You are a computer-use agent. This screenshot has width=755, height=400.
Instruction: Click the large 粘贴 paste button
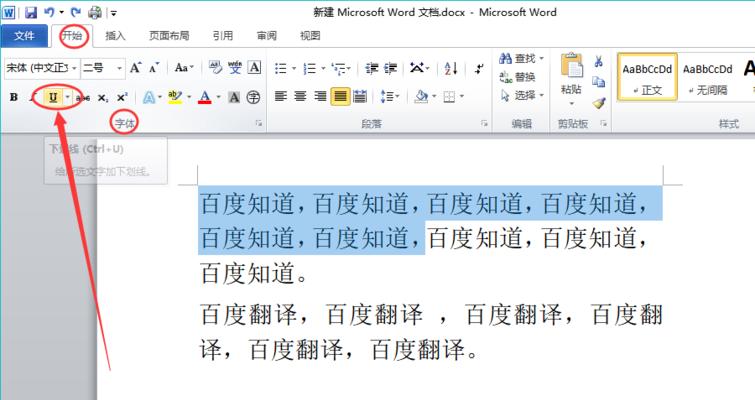tap(572, 73)
